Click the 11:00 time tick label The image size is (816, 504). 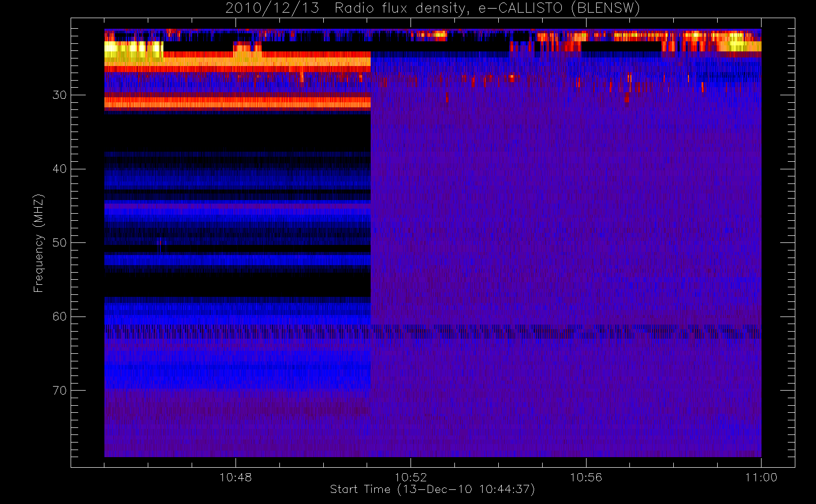click(761, 477)
